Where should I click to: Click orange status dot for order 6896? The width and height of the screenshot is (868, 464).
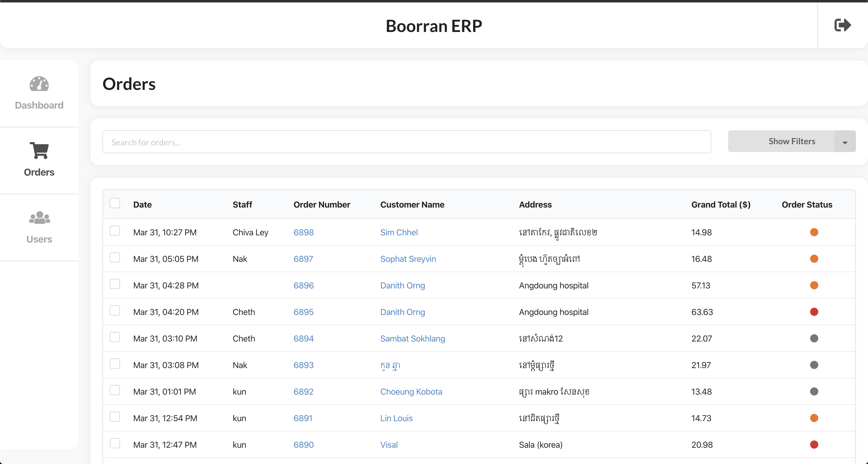point(814,286)
